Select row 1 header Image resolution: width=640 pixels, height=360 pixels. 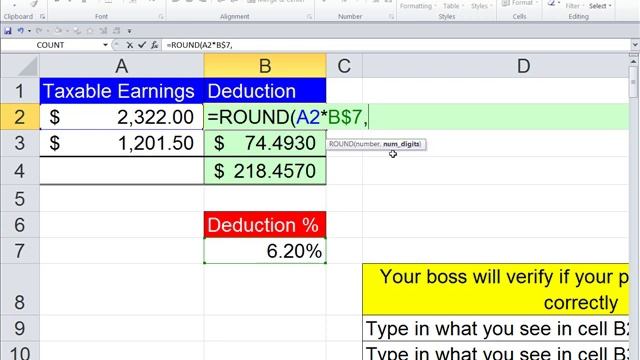tap(20, 91)
